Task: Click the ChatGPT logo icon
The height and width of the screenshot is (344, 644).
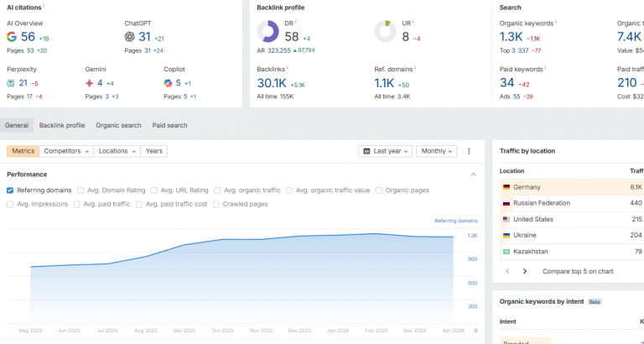Action: click(x=129, y=37)
